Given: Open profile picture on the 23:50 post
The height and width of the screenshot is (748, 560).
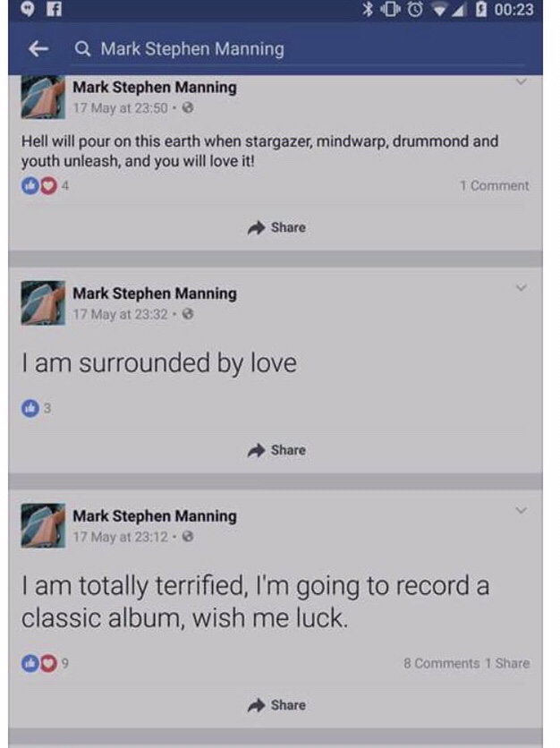Looking at the screenshot, I should point(43,98).
